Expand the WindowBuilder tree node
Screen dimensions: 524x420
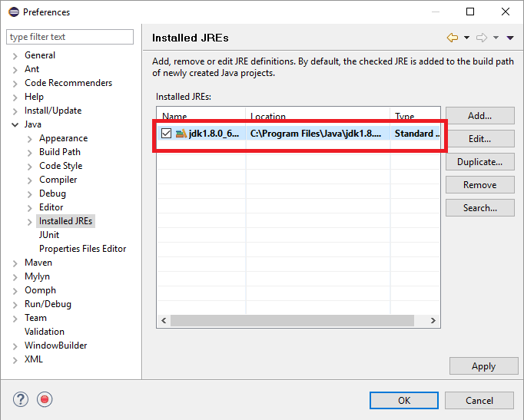(15, 346)
